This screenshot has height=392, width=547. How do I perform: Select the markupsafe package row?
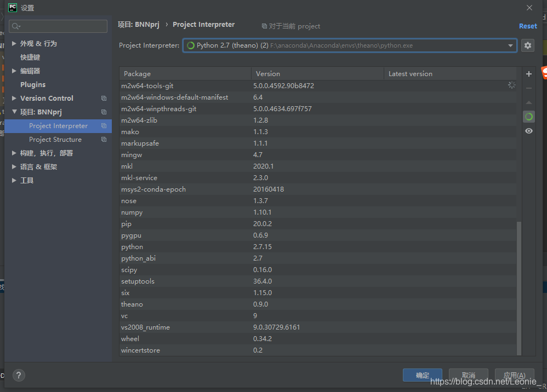tap(318, 143)
